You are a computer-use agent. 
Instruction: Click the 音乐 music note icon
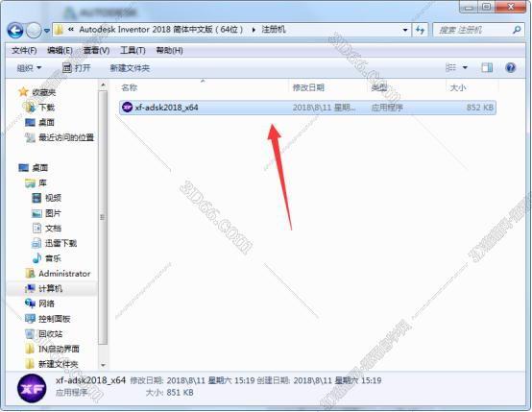pyautogui.click(x=36, y=258)
